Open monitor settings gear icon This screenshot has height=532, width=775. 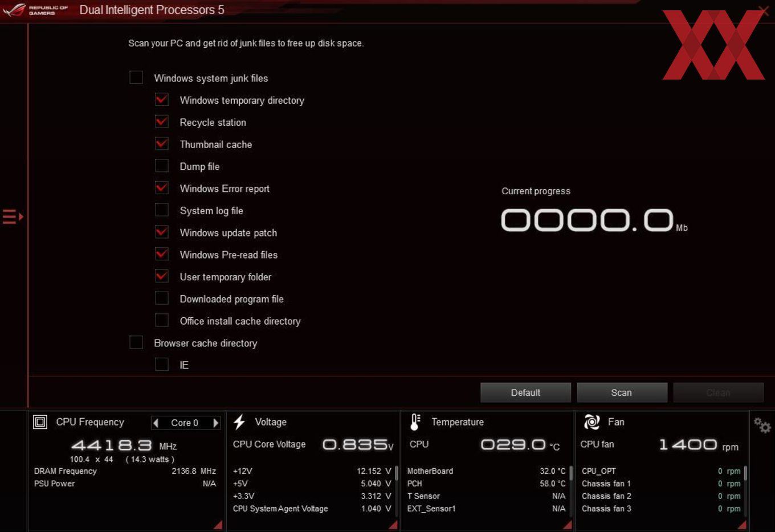(762, 425)
